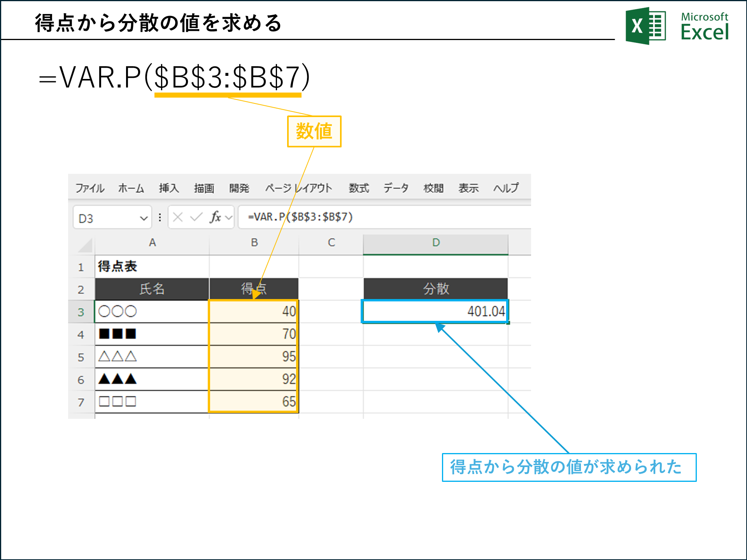Click the Enter checkmark icon in the formula bar
Screen dimensions: 747x560
point(196,217)
